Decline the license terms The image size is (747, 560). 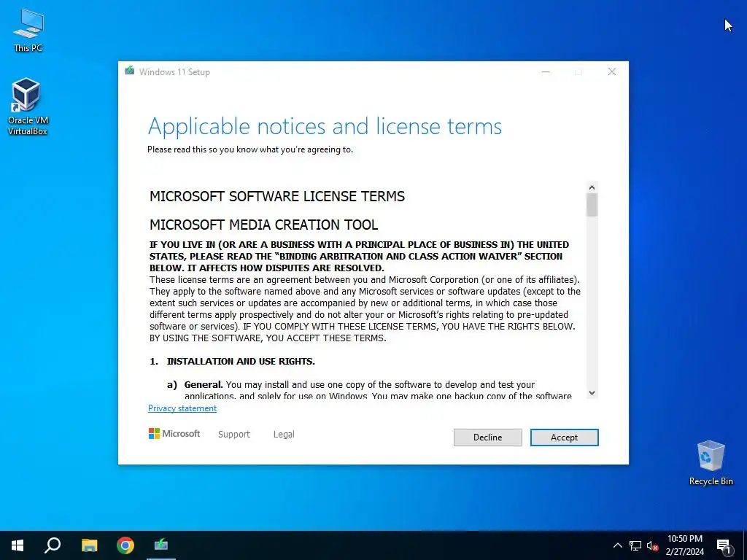click(487, 437)
